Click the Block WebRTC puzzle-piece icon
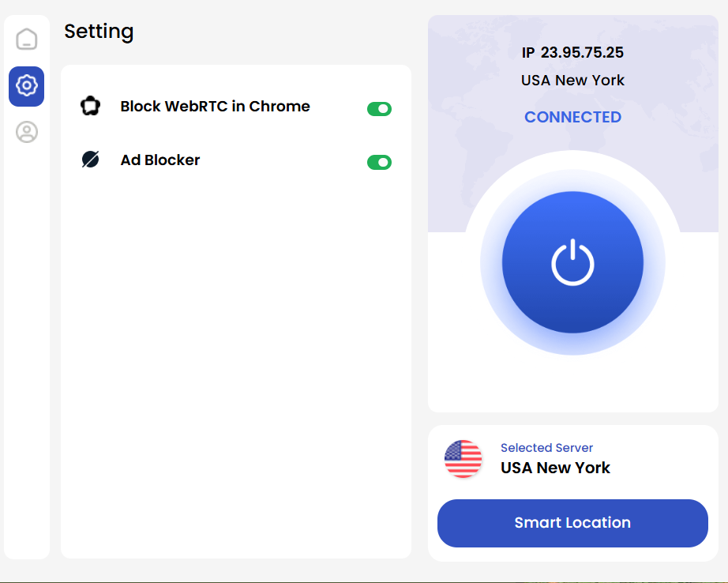This screenshot has height=583, width=728. (x=91, y=106)
